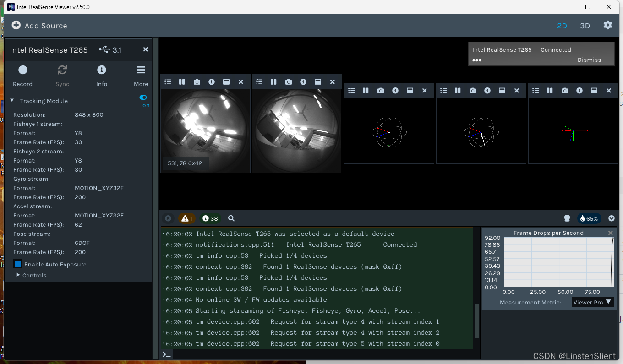The image size is (623, 364).
Task: Take snapshot of the right fisheye stream
Action: point(289,82)
